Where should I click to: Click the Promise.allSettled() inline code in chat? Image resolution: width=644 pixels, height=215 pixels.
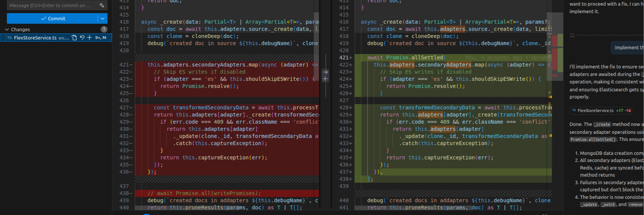pos(593,139)
